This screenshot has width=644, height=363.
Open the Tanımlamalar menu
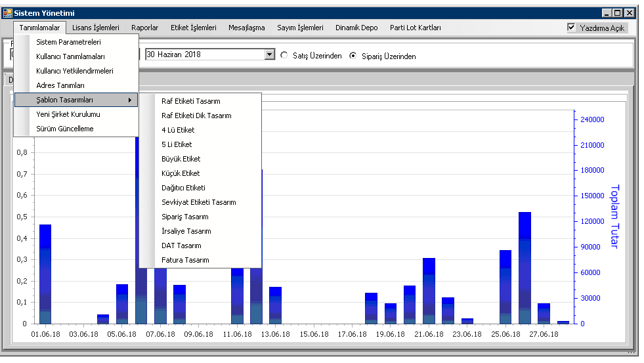39,28
